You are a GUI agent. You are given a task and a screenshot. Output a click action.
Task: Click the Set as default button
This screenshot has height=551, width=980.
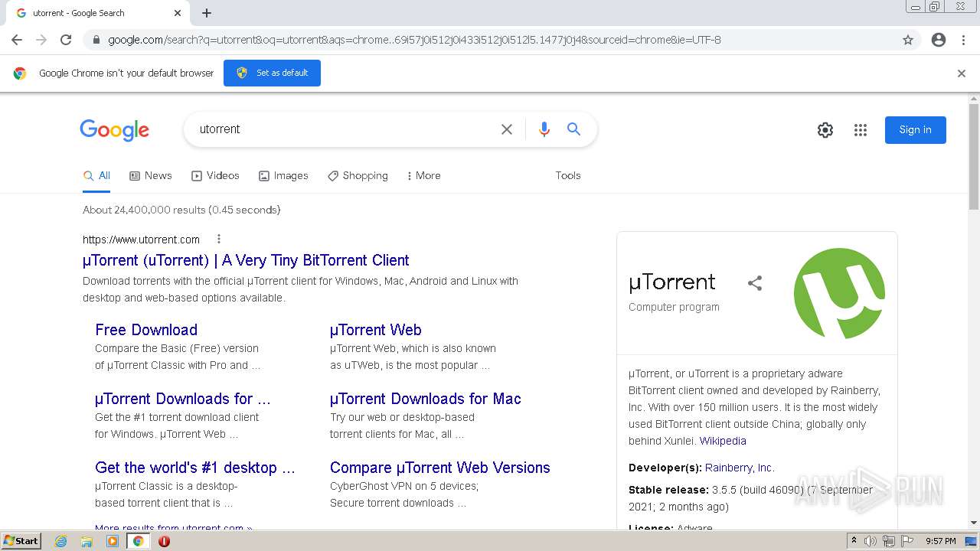click(x=272, y=73)
